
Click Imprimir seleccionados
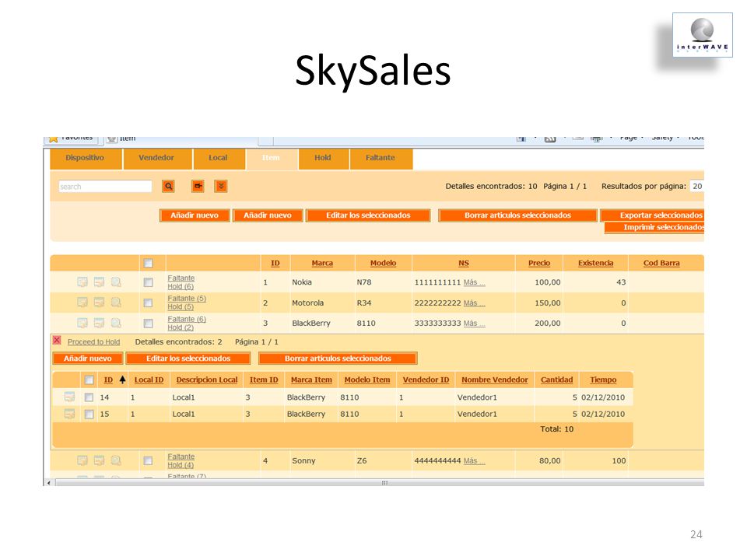[x=654, y=228]
